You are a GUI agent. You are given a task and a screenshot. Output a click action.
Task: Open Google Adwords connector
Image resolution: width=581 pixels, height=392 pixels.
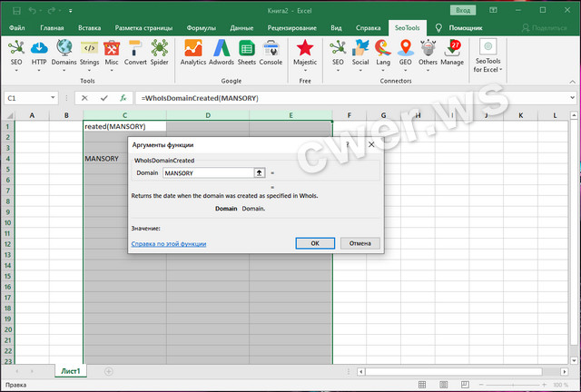pos(222,53)
